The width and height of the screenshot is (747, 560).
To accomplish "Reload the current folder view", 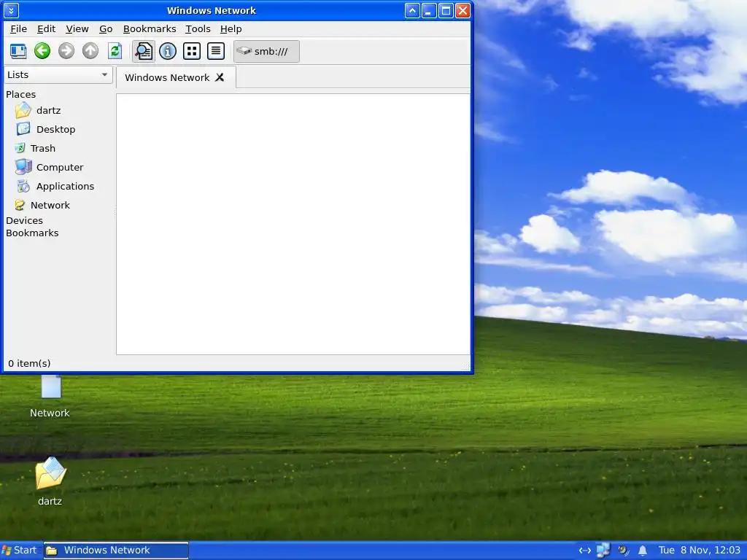I will (115, 51).
